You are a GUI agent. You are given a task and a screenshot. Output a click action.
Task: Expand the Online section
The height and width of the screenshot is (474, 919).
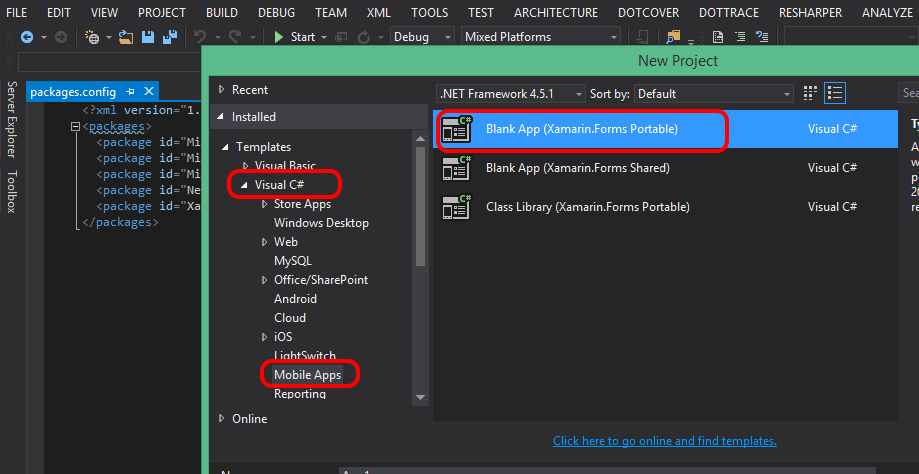click(221, 418)
